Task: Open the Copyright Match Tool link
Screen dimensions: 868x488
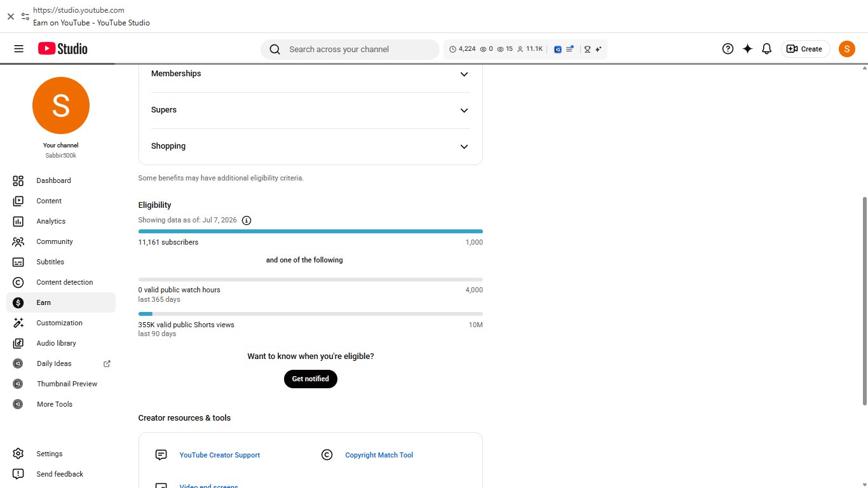Action: pos(379,455)
